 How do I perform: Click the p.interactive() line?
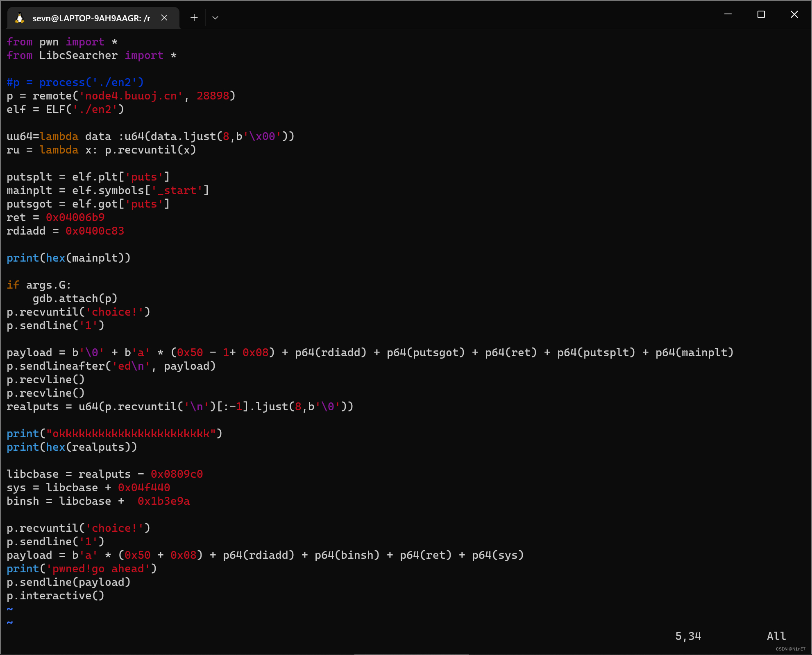[x=56, y=596]
